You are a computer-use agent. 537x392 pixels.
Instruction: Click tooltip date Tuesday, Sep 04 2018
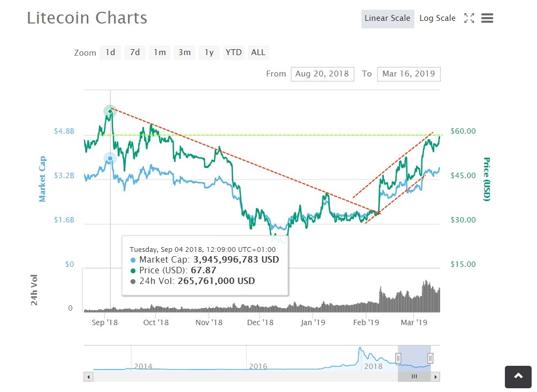coord(168,250)
